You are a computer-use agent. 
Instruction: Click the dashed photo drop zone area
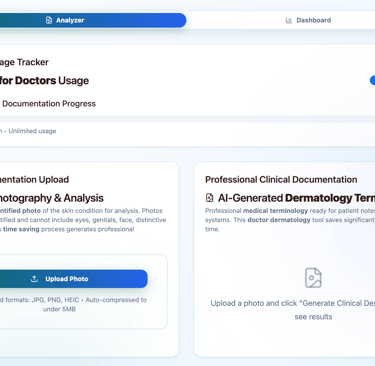(83, 292)
